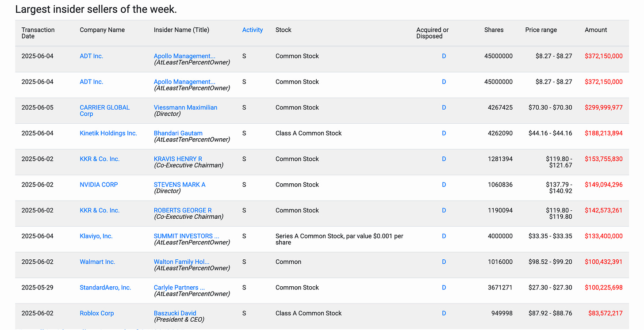The height and width of the screenshot is (330, 644).
Task: Click the D link in NVIDIA row
Action: pos(444,185)
